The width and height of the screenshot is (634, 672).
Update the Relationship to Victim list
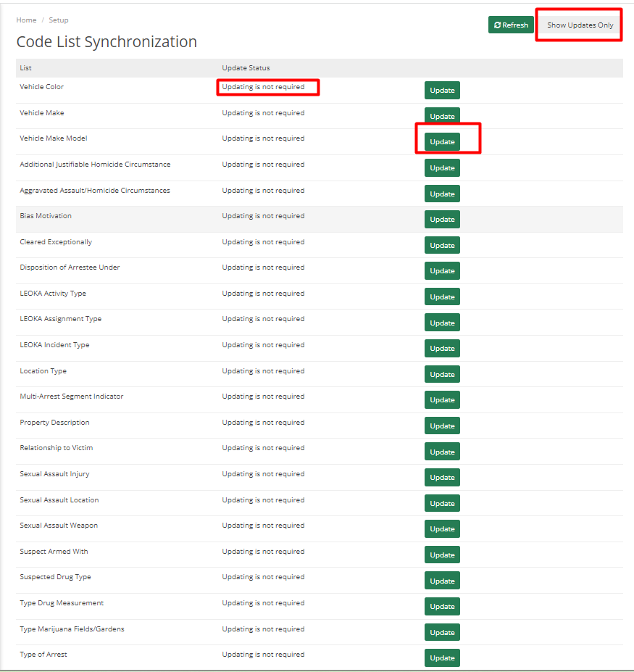tap(442, 451)
